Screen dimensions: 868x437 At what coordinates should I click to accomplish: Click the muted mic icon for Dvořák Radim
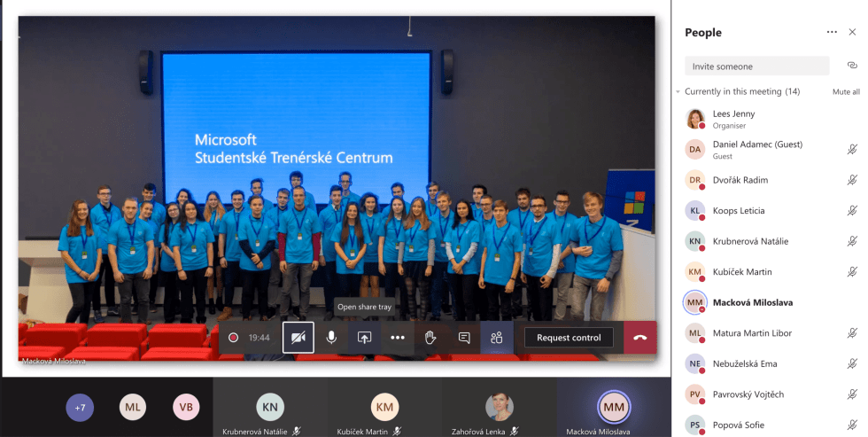pos(852,179)
